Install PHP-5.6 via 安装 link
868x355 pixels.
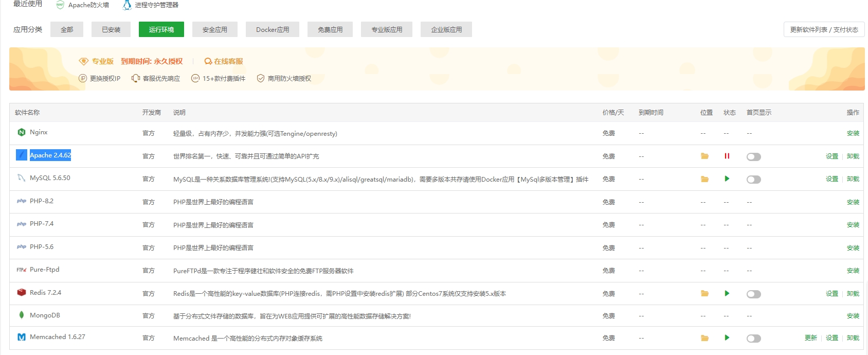(x=853, y=248)
